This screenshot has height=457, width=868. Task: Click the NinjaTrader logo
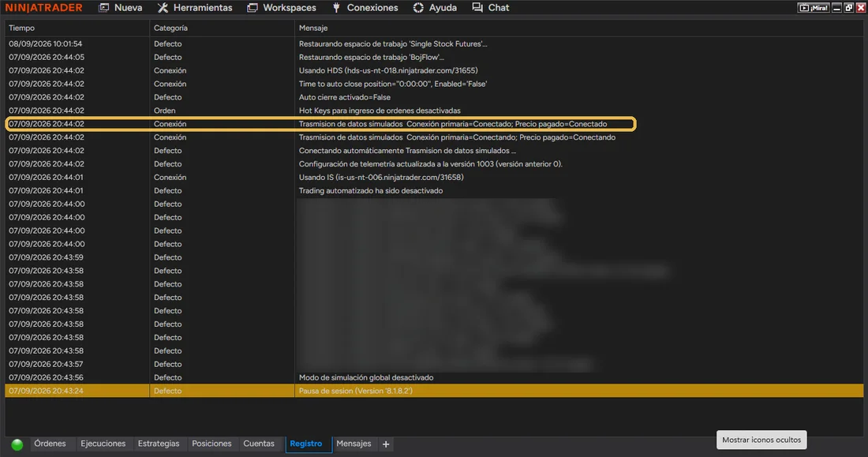(x=43, y=8)
